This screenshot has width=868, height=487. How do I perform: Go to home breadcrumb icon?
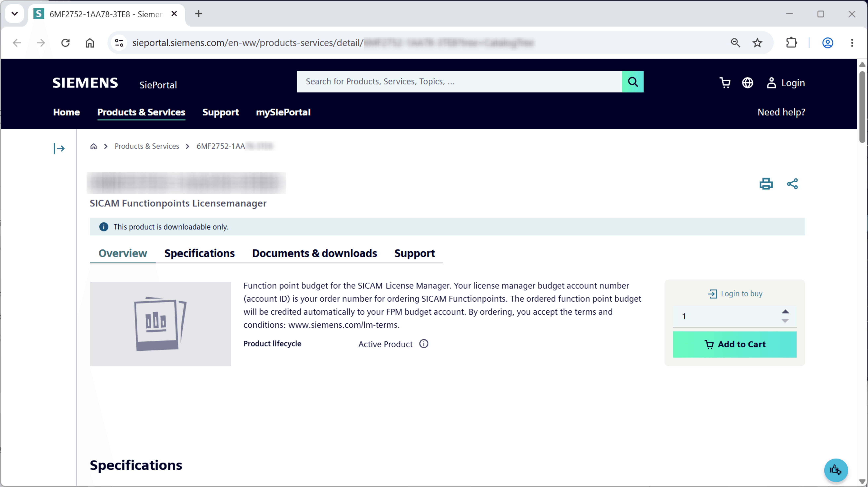click(x=94, y=146)
